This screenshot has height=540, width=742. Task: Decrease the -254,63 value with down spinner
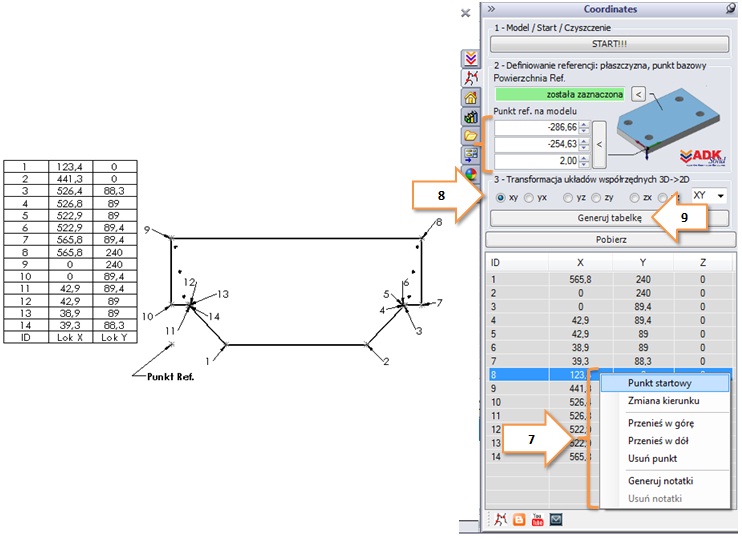pos(584,147)
